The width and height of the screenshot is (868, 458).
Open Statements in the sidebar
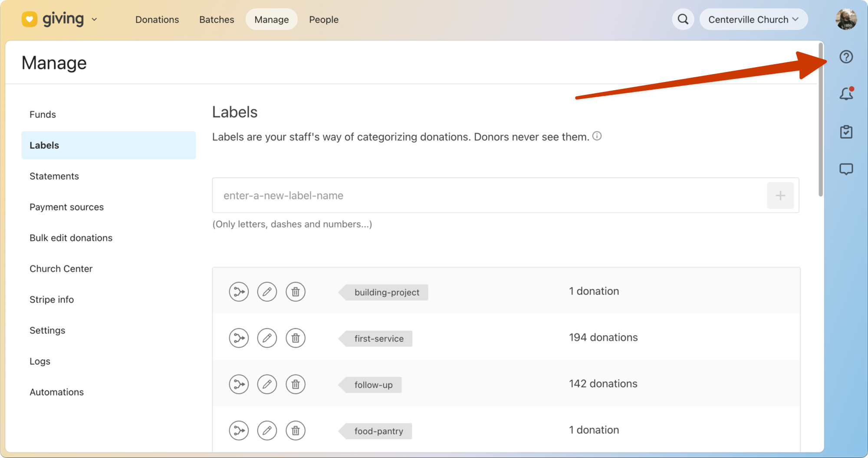54,176
